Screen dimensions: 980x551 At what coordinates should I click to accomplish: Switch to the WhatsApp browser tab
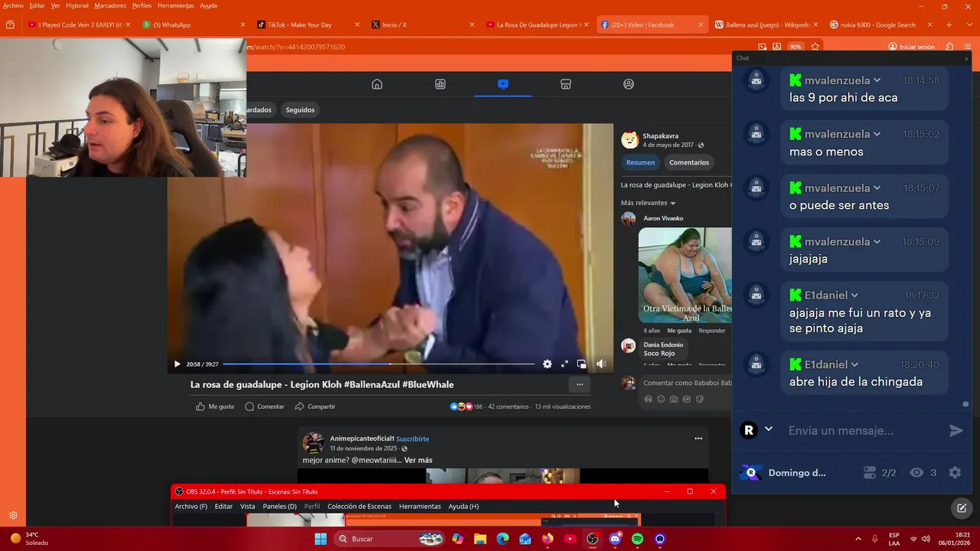pyautogui.click(x=193, y=24)
